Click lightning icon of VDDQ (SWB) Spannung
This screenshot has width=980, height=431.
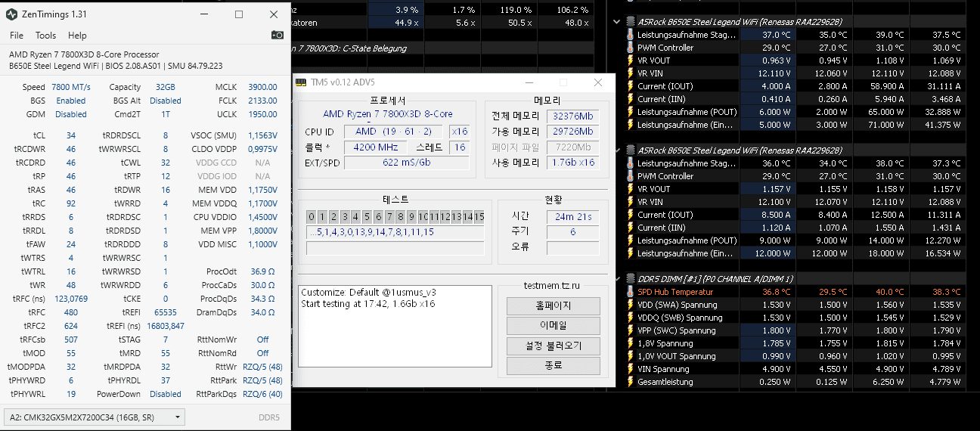pyautogui.click(x=631, y=318)
